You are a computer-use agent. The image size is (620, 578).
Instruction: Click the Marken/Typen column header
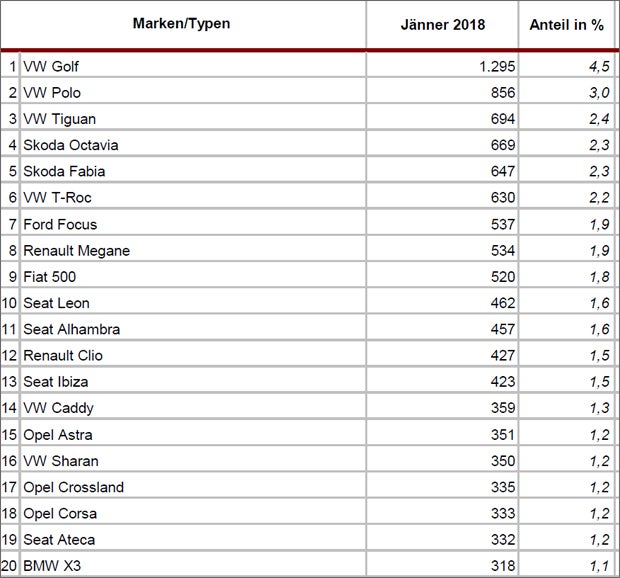[183, 24]
